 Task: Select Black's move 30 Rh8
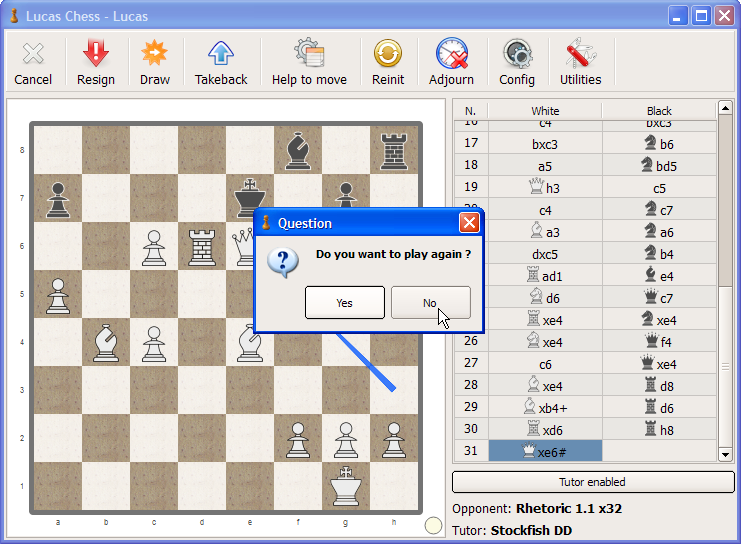click(x=659, y=429)
